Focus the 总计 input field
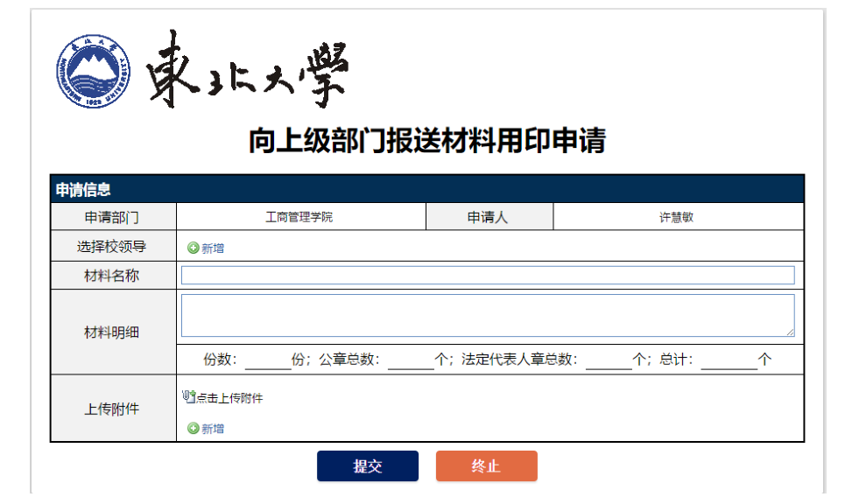Viewport: 845px width, 504px height. (x=728, y=360)
